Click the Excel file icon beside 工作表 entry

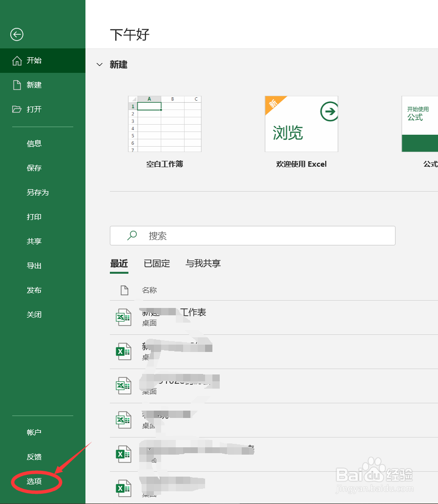click(124, 317)
